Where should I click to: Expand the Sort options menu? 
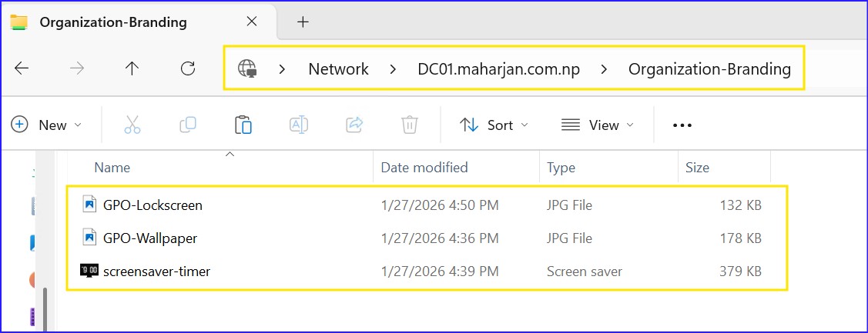click(x=494, y=125)
